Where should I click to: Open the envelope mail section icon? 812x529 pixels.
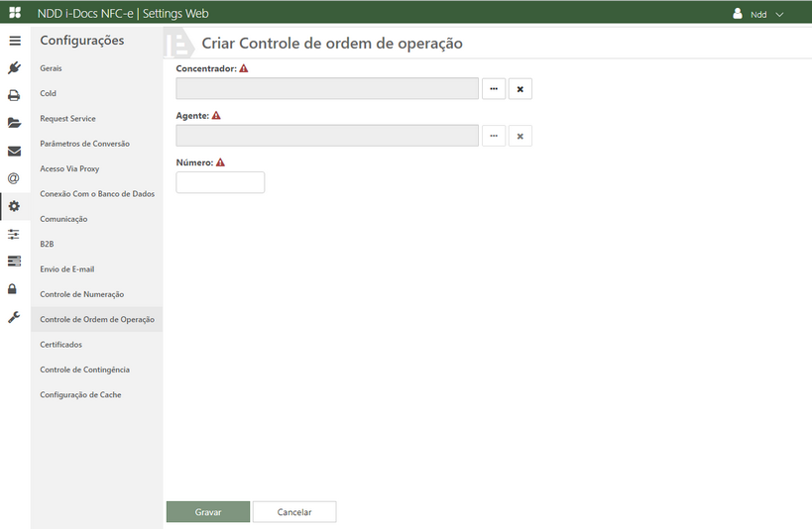click(15, 151)
